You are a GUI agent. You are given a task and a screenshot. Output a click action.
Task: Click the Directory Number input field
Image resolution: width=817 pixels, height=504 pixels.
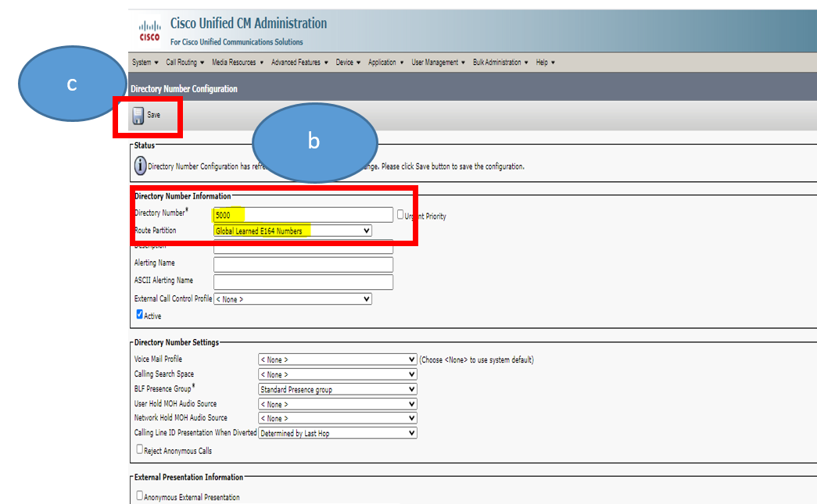(x=303, y=215)
